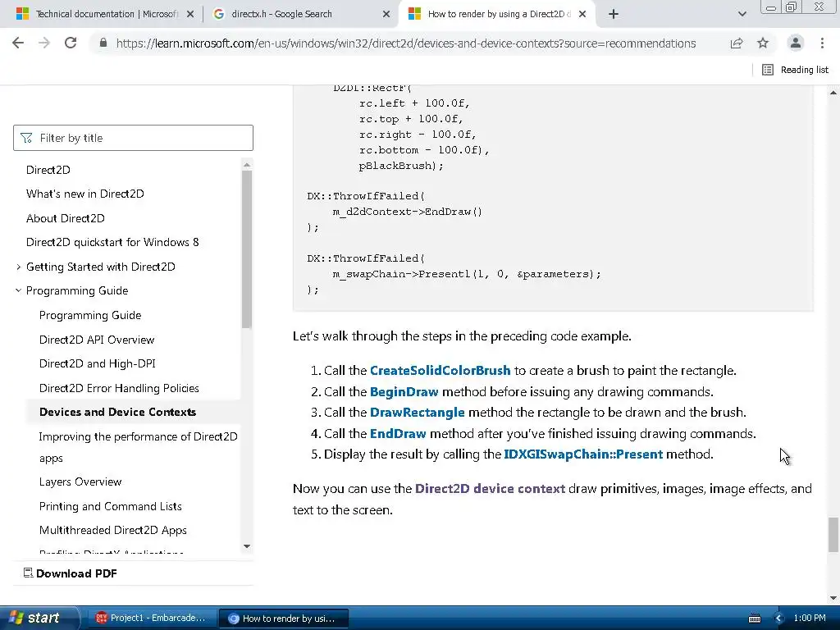Open Direct2D and High-DPI
Viewport: 840px width, 630px height.
[x=98, y=363]
